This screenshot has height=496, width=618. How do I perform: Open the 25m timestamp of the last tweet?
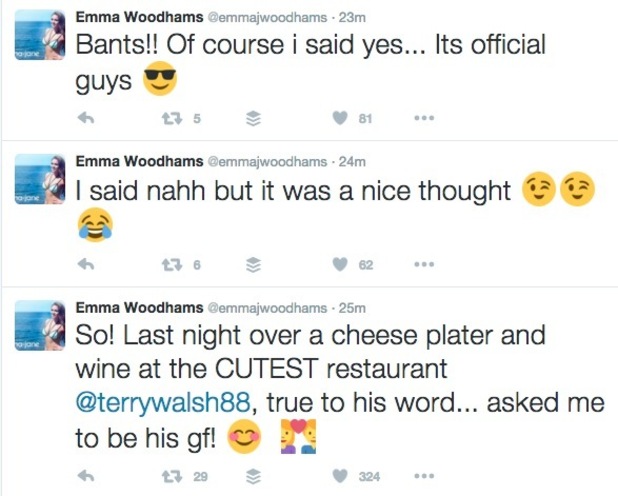pos(352,308)
